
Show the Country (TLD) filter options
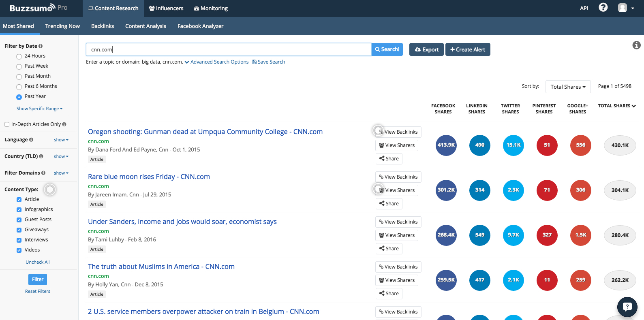point(61,156)
